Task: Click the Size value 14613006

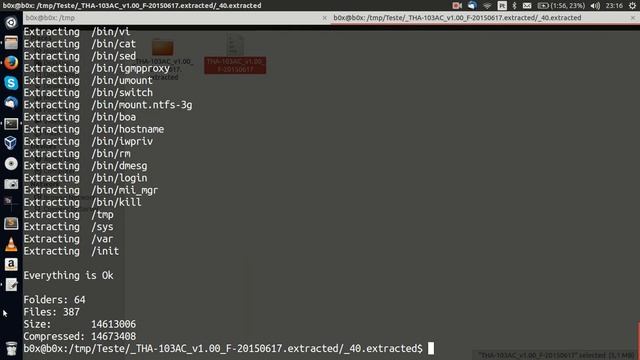Action: tap(113, 324)
